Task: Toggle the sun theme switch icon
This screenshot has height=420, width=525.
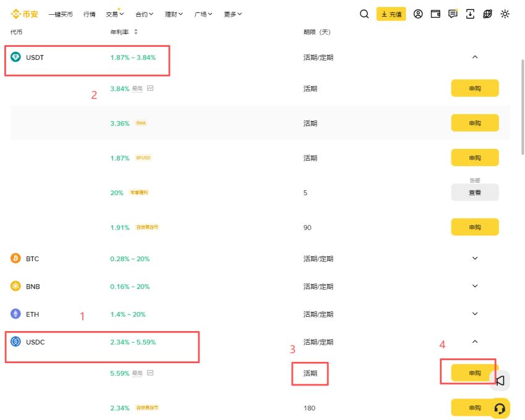Action: tap(505, 14)
